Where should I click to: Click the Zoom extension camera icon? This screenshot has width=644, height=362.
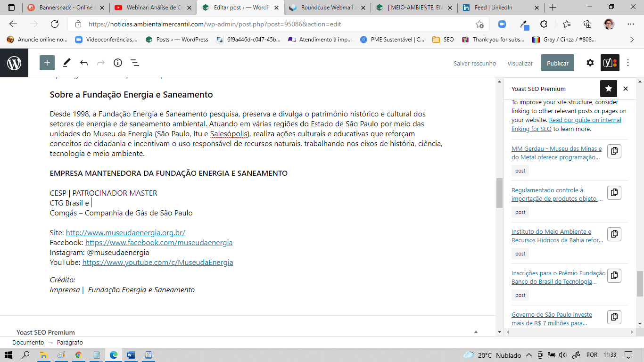point(502,24)
